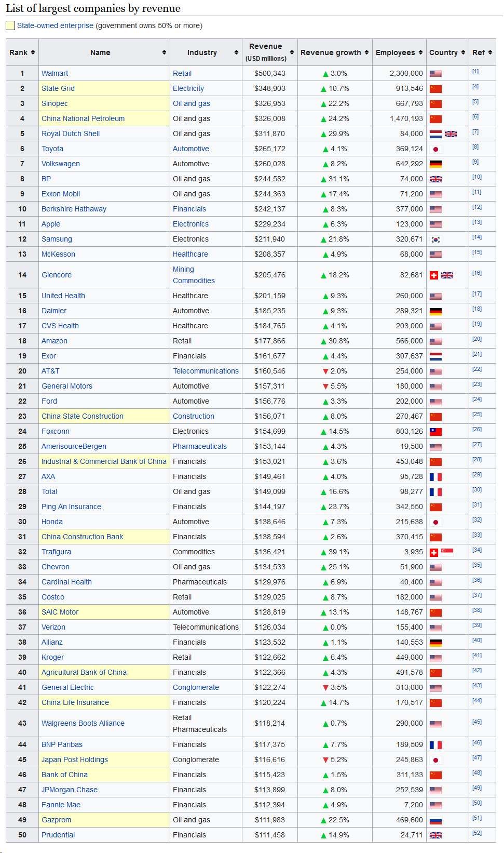504x853 pixels.
Task: Open reference citation [1] for Walmart
Action: tap(475, 72)
